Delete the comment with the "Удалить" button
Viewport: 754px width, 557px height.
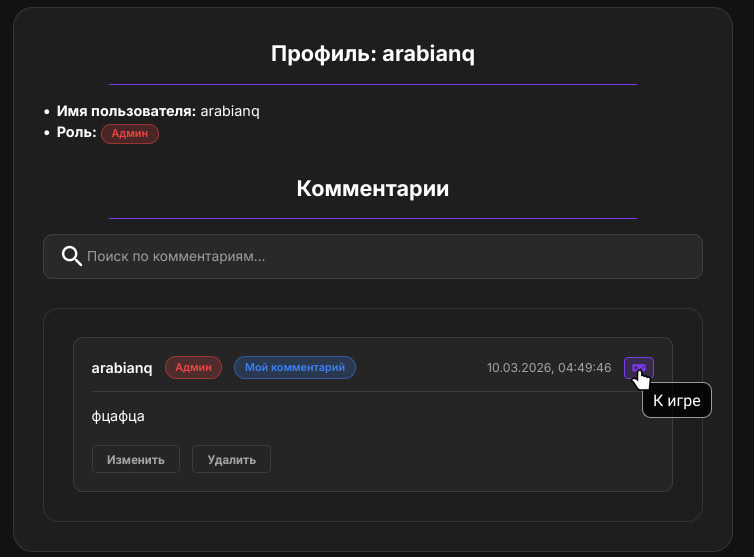point(231,460)
